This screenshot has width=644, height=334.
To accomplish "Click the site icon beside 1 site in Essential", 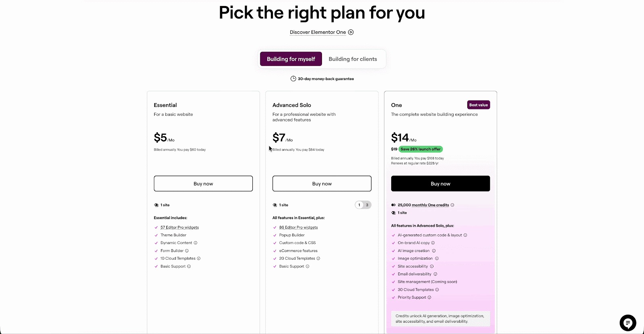I will click(156, 205).
